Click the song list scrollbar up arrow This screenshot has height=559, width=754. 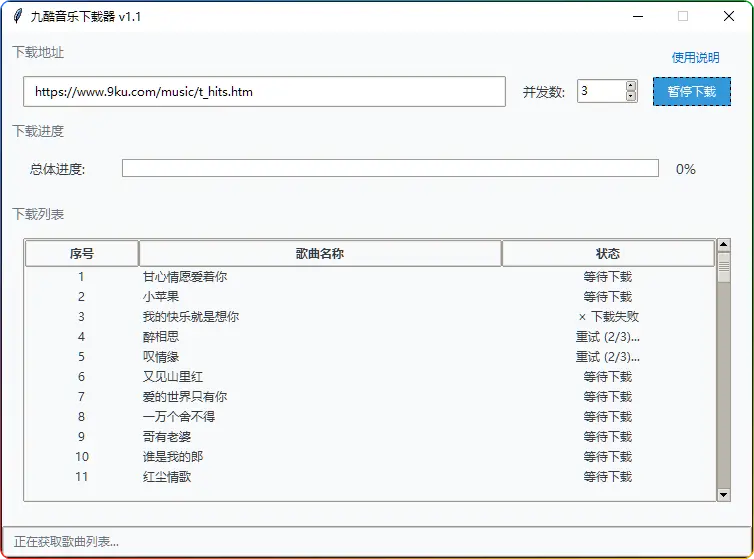point(723,245)
